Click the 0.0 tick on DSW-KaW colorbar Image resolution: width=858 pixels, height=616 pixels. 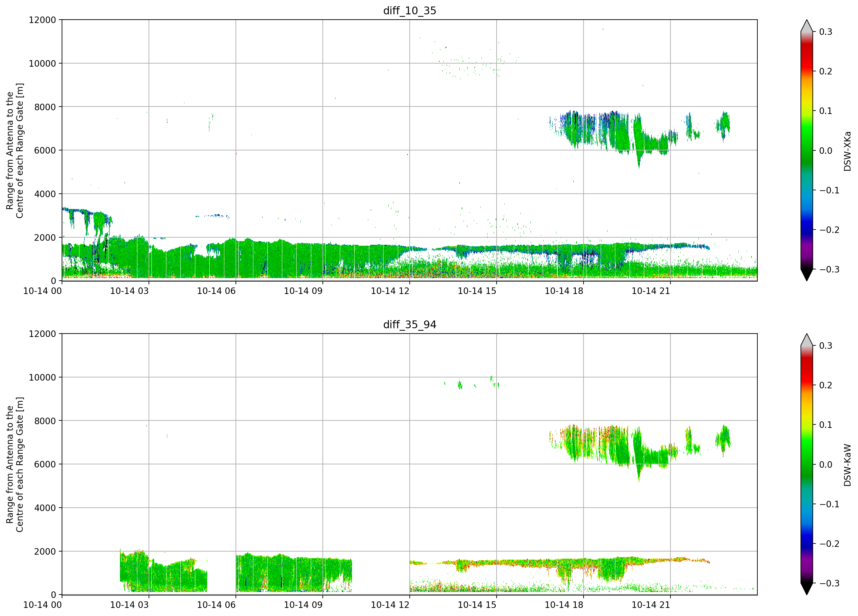coord(826,464)
